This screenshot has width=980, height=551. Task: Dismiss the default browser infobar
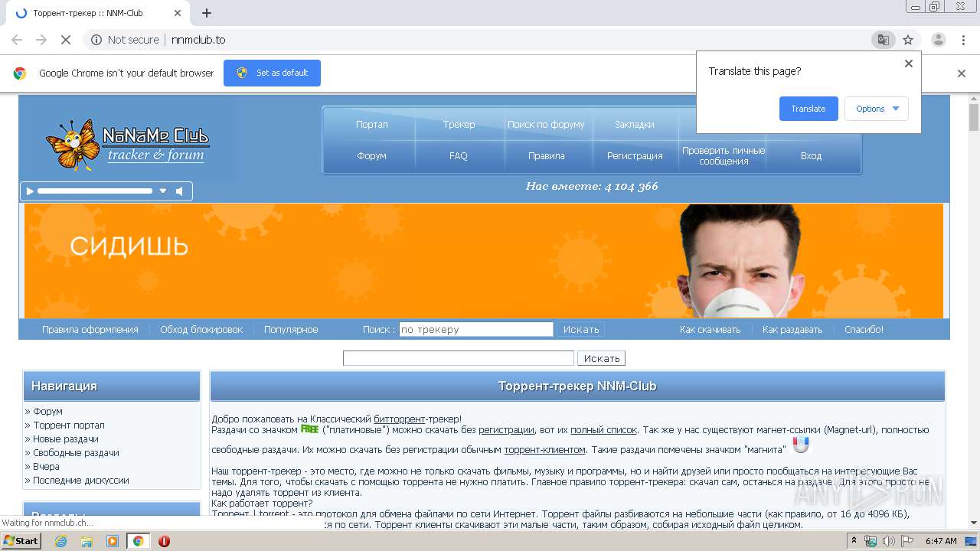tap(962, 73)
